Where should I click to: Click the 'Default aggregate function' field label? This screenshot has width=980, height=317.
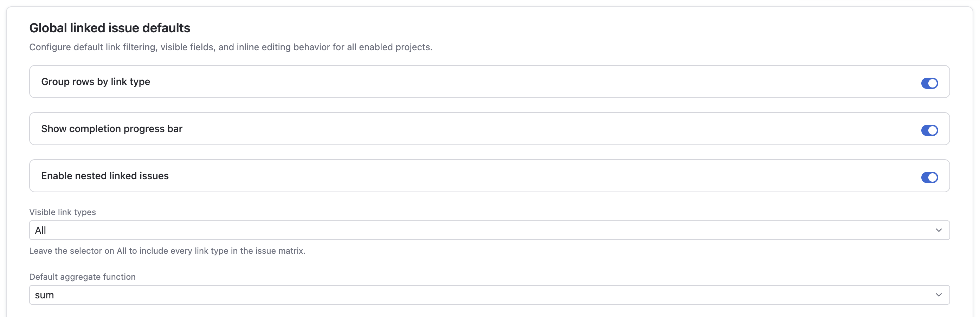[82, 277]
